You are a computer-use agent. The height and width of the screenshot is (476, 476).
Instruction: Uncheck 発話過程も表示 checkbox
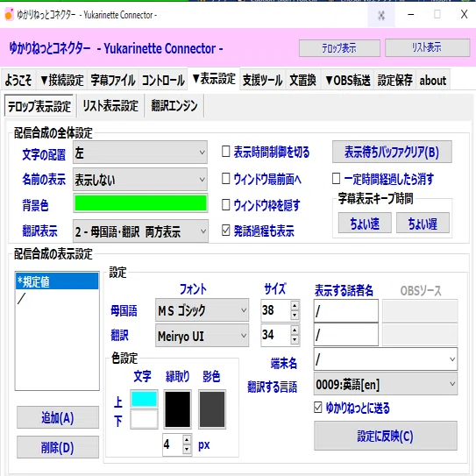click(x=225, y=231)
